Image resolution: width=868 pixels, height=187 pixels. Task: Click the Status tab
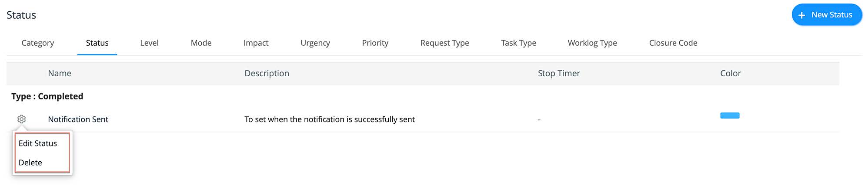click(97, 43)
